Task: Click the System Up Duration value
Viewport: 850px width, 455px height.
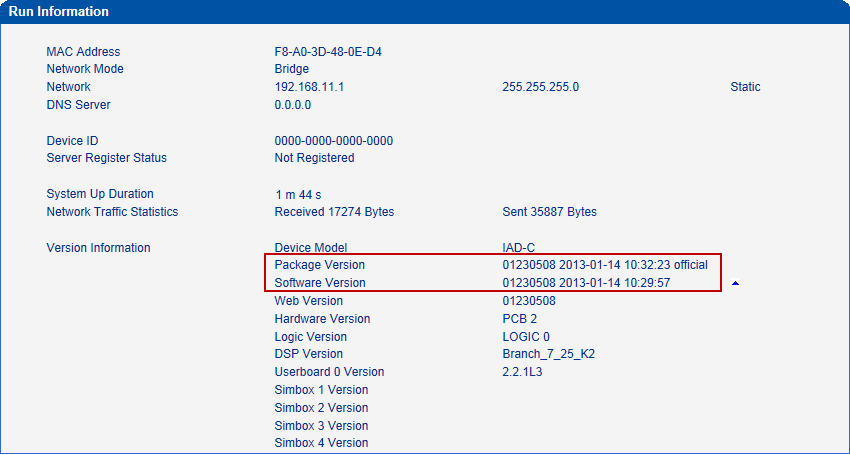Action: pos(298,194)
